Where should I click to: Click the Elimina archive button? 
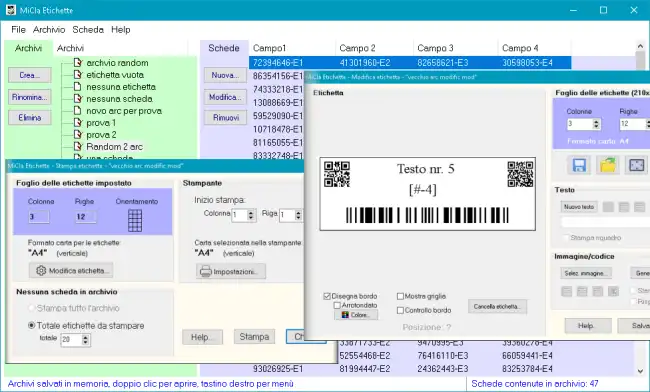tap(29, 118)
